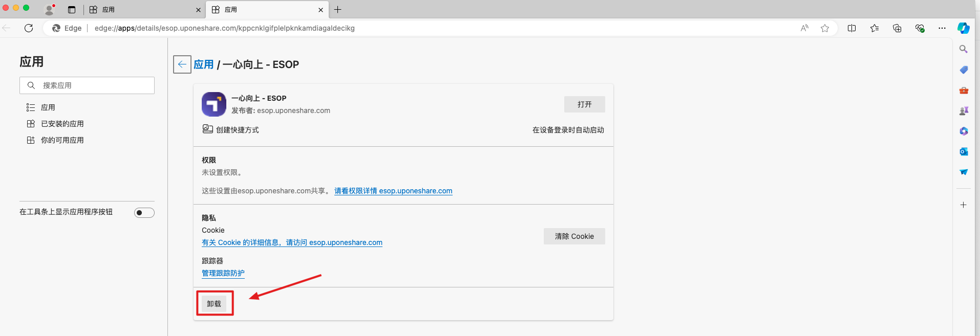The image size is (980, 336).
Task: Open Settings and more ellipsis menu
Action: 942,28
